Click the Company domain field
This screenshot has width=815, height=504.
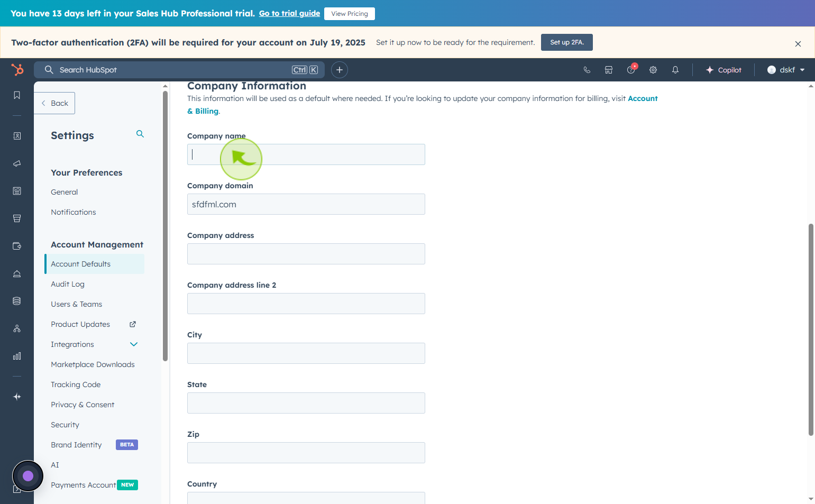306,204
